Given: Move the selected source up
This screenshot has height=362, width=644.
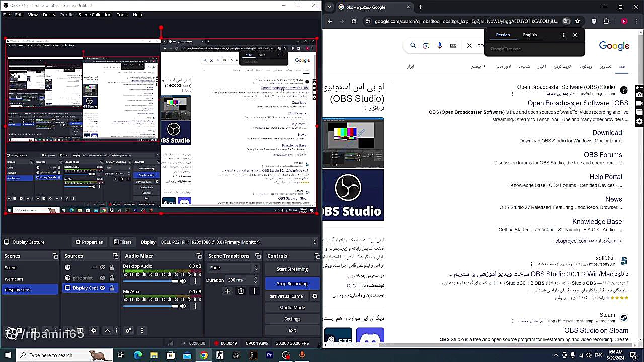Looking at the screenshot, I should point(107,330).
